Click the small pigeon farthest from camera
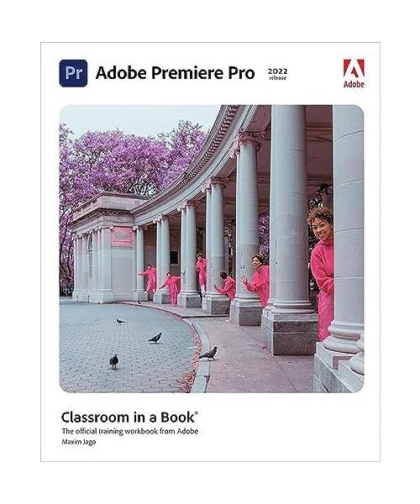Screen dimensions: 420x504 tap(120, 321)
